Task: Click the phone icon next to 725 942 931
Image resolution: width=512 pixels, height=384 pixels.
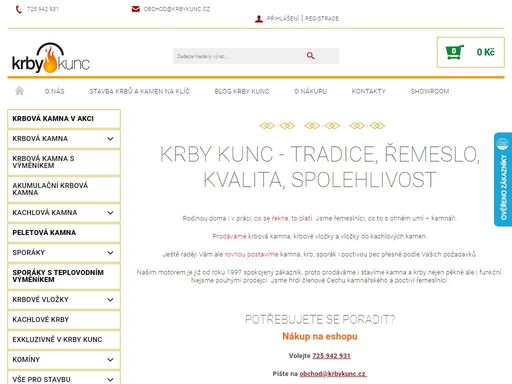Action: click(x=19, y=9)
